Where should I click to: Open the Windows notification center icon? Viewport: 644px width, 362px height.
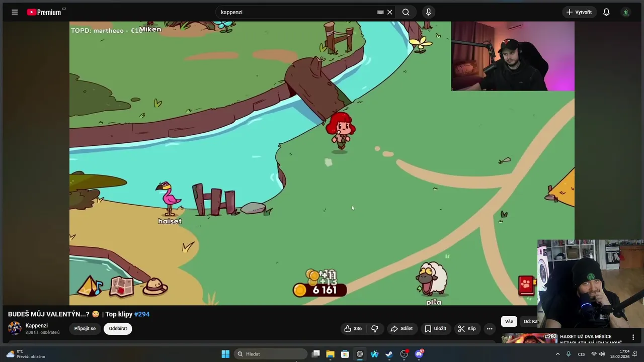635,354
